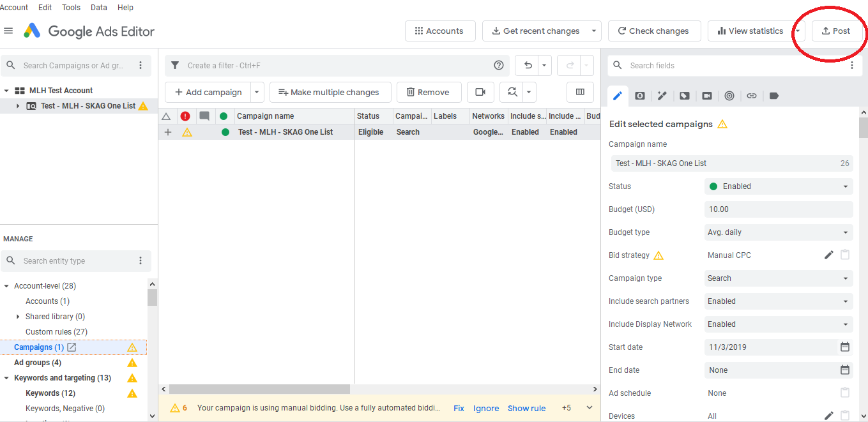Open the replace text dropdown arrow
The height and width of the screenshot is (422, 868).
pyautogui.click(x=529, y=92)
